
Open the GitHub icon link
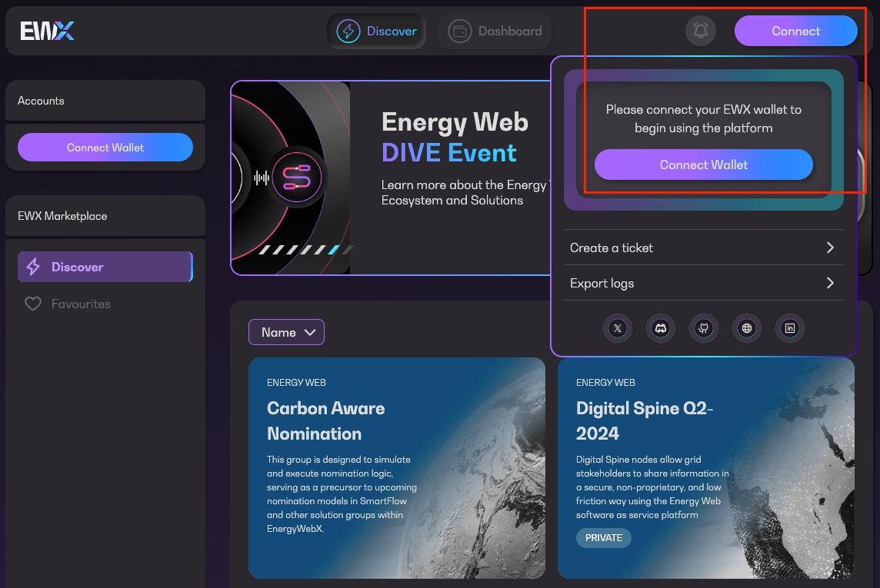coord(704,328)
